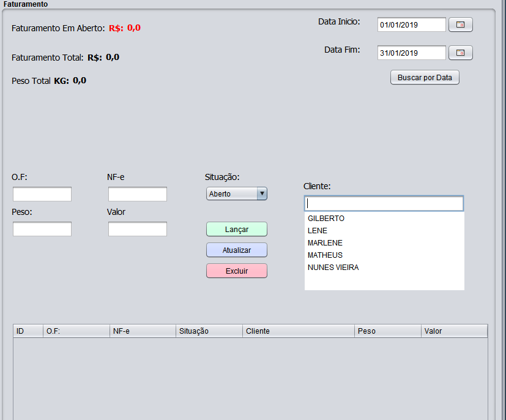
Task: Select MARLENE in the client list
Action: click(384, 243)
